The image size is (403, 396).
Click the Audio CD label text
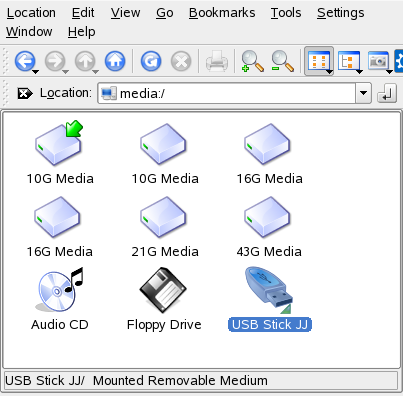coord(60,324)
